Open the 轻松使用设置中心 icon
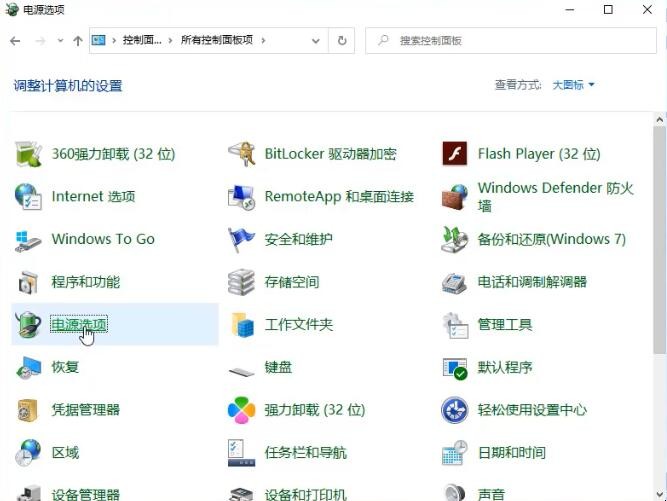Image resolution: width=667 pixels, height=501 pixels. pos(455,410)
